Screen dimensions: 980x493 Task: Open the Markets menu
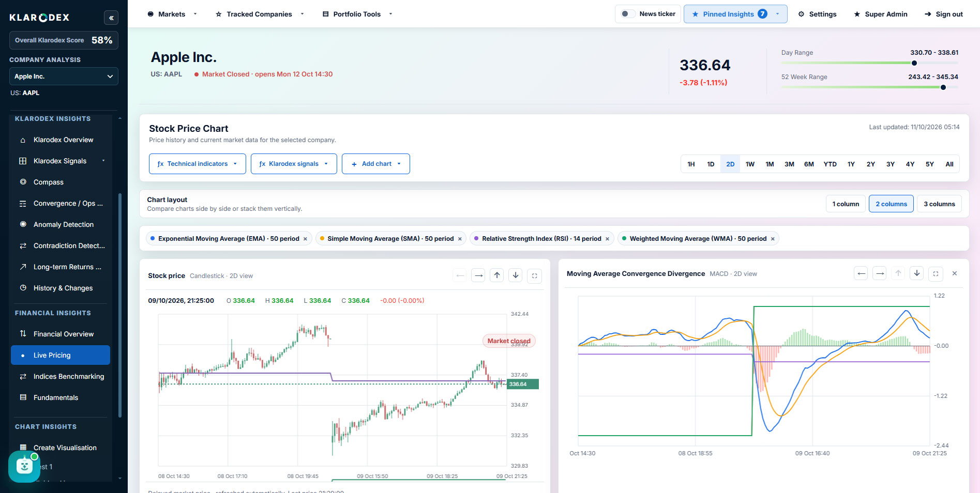coord(172,14)
